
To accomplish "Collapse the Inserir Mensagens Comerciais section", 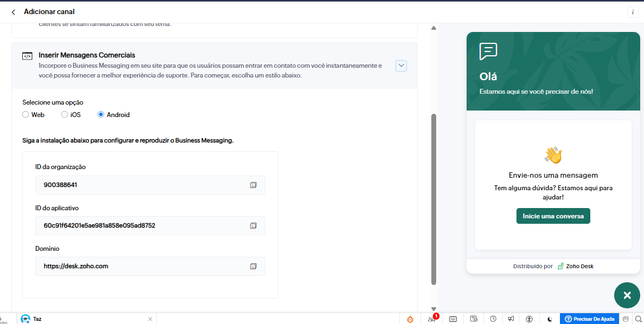I will [401, 66].
